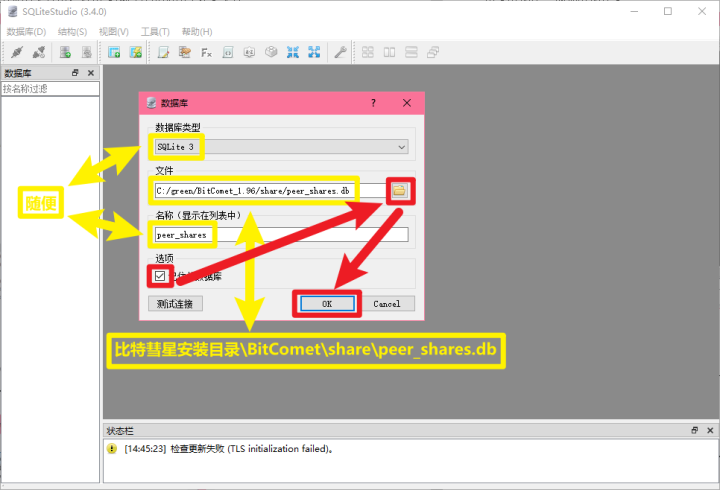
Task: Open the 数据库(D) menu
Action: coord(26,32)
